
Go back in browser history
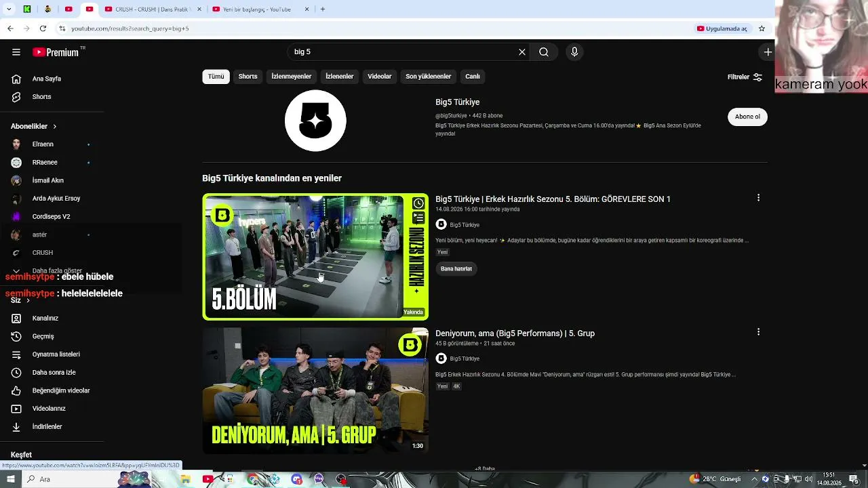click(x=10, y=28)
